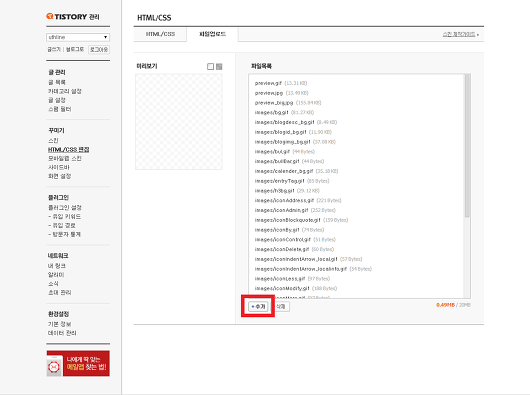Open 데이터 관리 in sidebar
530x395 pixels.
[x=62, y=333]
